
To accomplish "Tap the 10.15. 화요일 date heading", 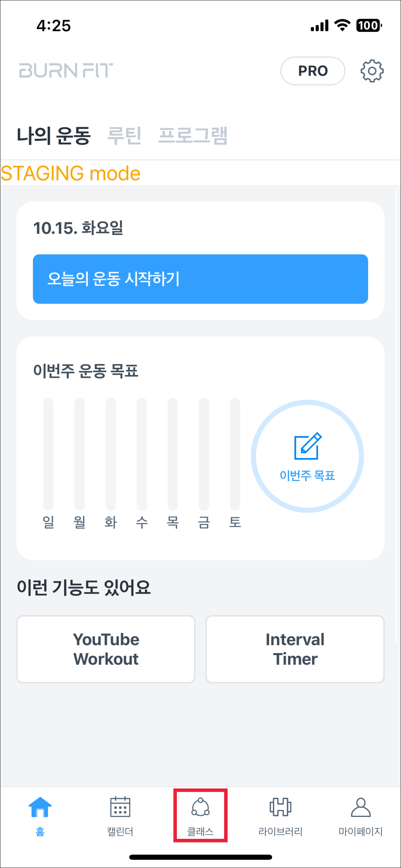I will click(x=78, y=228).
